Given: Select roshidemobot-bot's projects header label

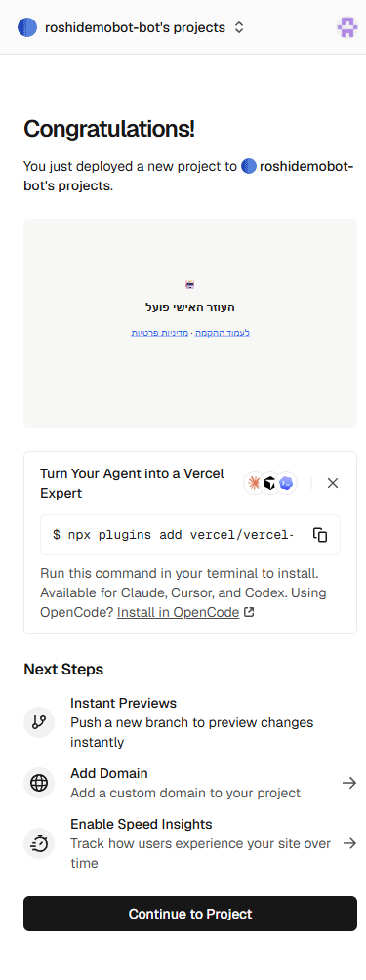Looking at the screenshot, I should 135,27.
